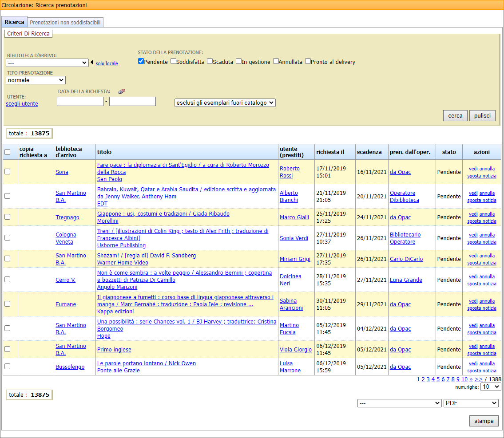Tick the Annullata status checkbox
The width and height of the screenshot is (504, 438).
point(276,61)
